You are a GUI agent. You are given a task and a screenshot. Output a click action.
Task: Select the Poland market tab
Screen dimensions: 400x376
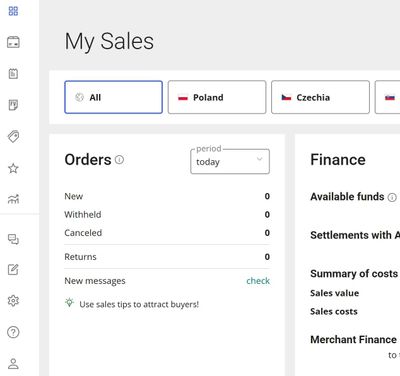[217, 97]
